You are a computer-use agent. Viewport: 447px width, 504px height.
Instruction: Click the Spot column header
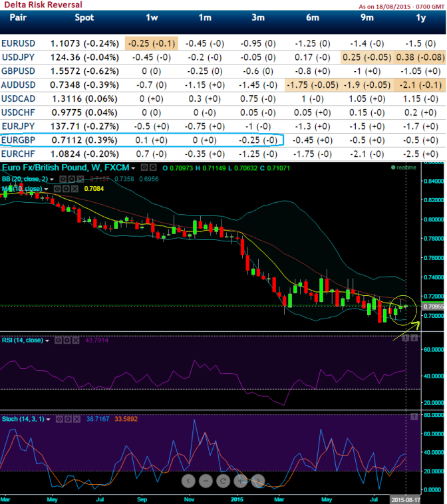tap(84, 18)
